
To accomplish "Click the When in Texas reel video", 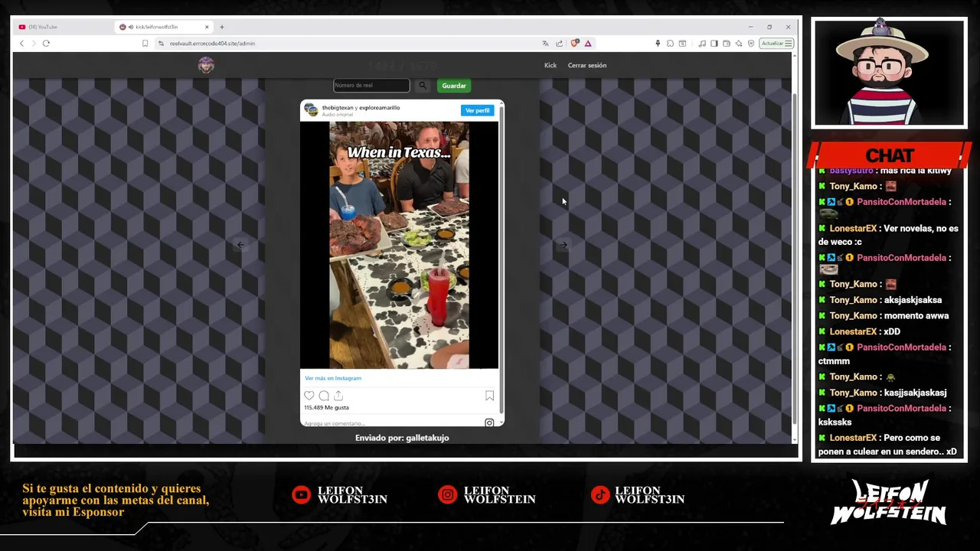I will (x=399, y=245).
